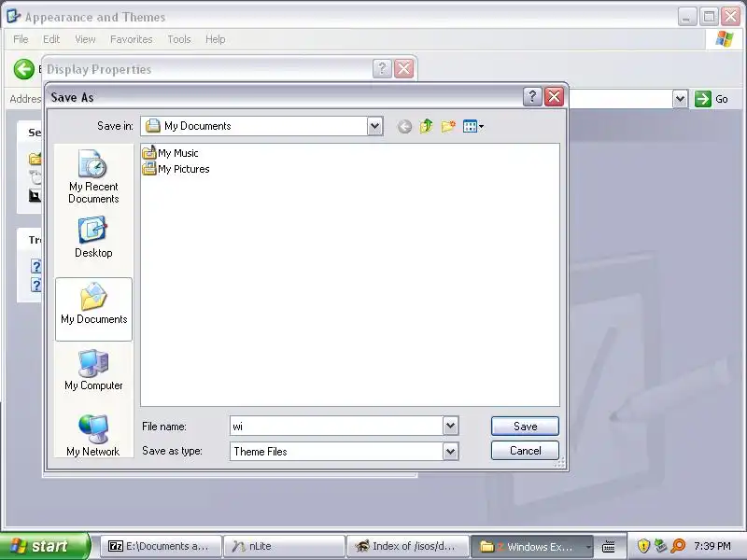Select Desktop in the places bar
Viewport: 747px width, 560px height.
(93, 237)
